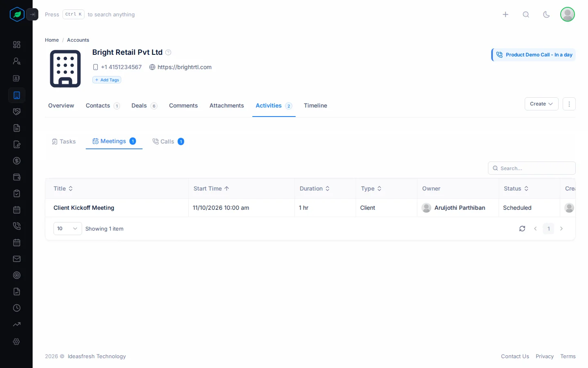Click the green leaf app logo

pos(17,14)
